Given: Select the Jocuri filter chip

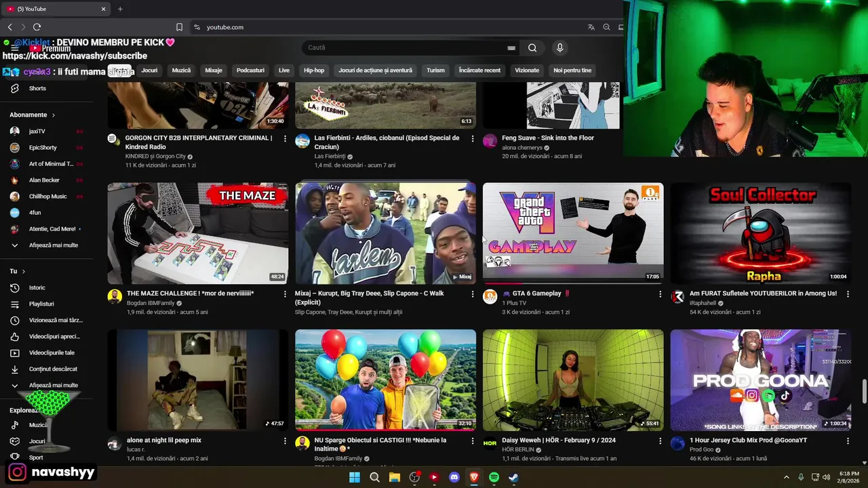Looking at the screenshot, I should tap(149, 70).
